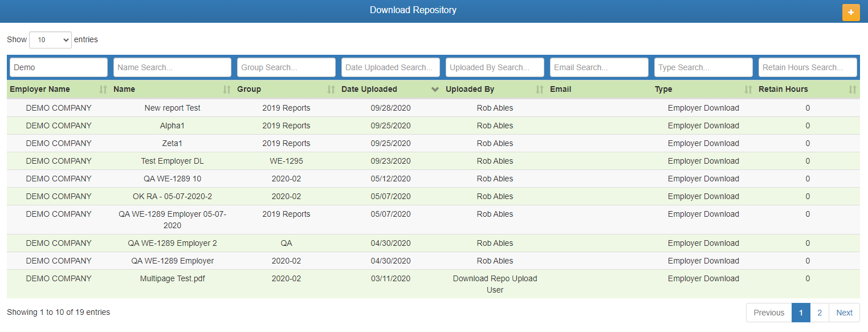Screen dimensions: 868x332
Task: Click the Email column header
Action: coord(560,90)
